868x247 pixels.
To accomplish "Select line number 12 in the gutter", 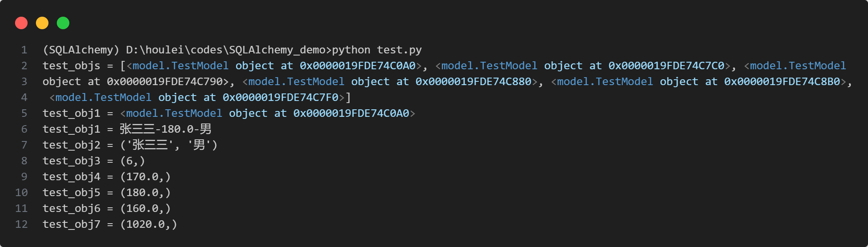I will pos(22,224).
